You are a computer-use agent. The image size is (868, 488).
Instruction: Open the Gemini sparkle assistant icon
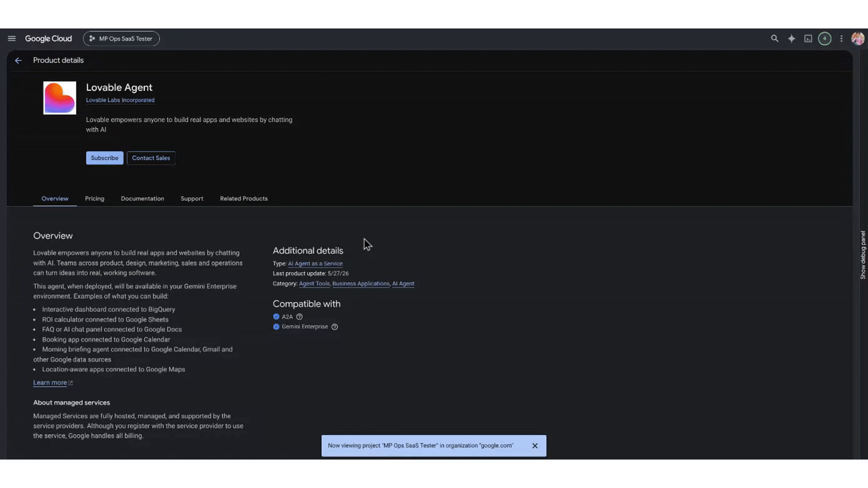click(x=792, y=39)
